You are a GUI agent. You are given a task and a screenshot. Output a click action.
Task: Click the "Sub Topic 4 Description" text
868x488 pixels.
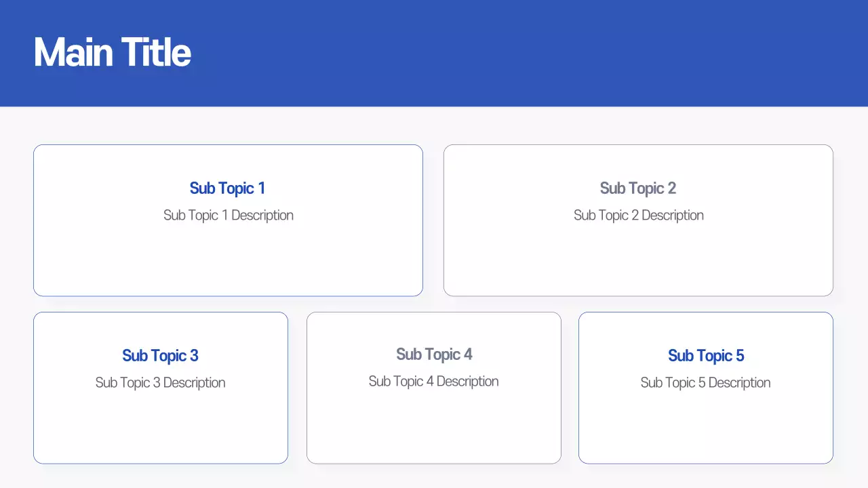pyautogui.click(x=434, y=382)
